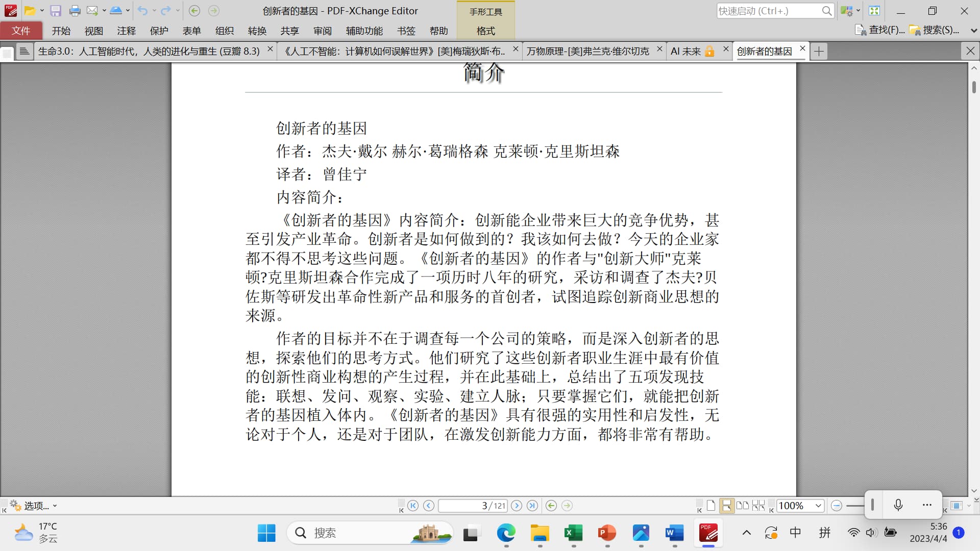The height and width of the screenshot is (551, 980).
Task: Click the green previous view arrow
Action: 551,506
